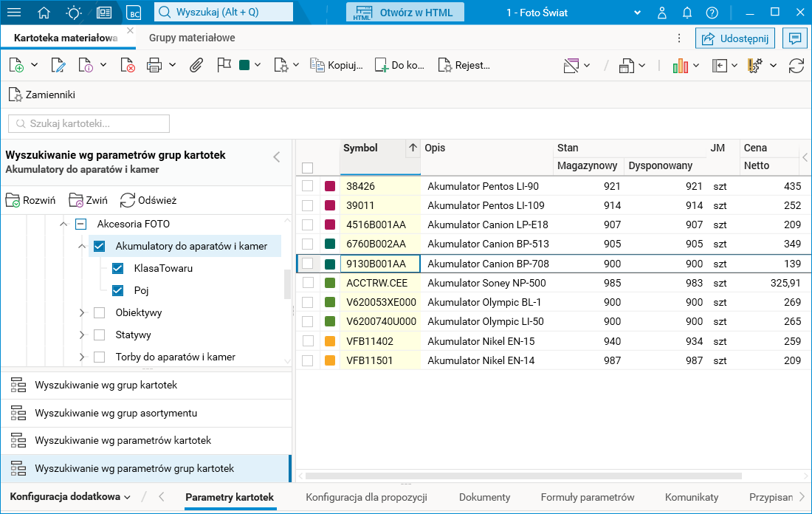Collapse the Akumulatory do aparatów i kamer node
The width and height of the screenshot is (812, 514).
pyautogui.click(x=82, y=246)
